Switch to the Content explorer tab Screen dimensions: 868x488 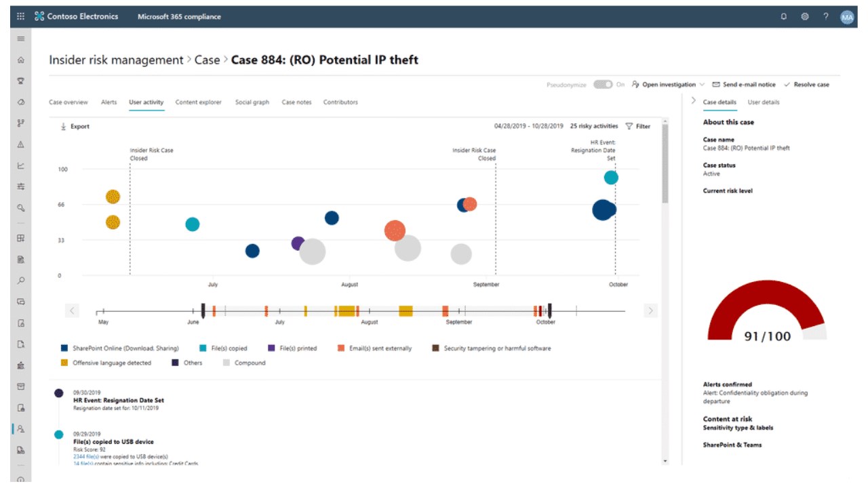click(x=198, y=102)
